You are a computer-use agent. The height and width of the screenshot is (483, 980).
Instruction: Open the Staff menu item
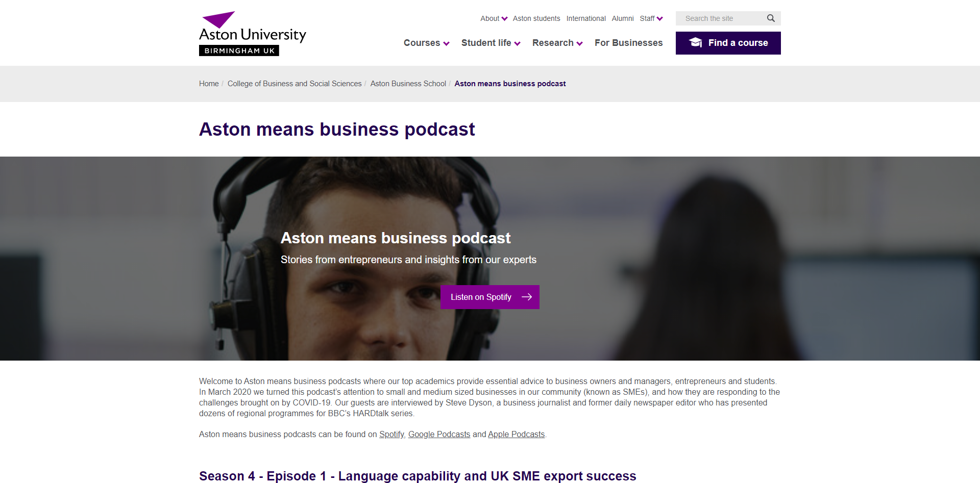pos(647,18)
